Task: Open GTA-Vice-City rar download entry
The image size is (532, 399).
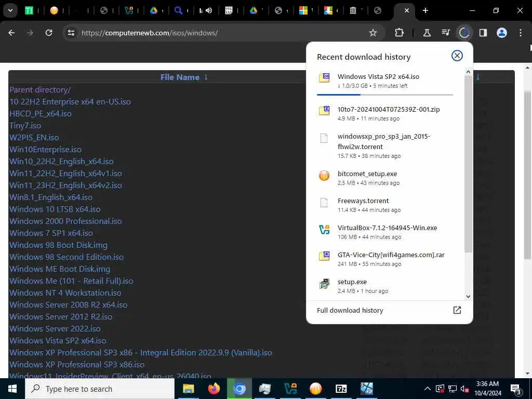Action: point(385,259)
